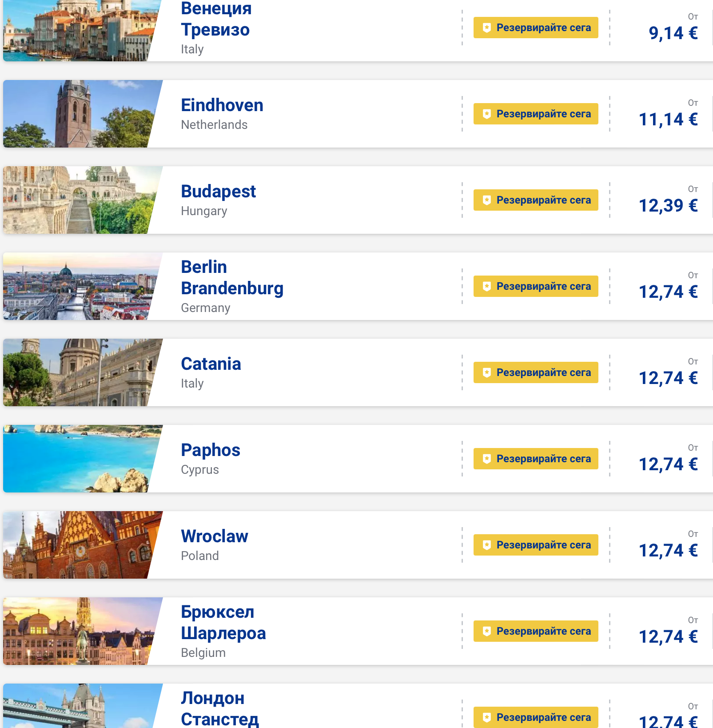
Task: Click the shield icon in Eindhoven's booking button
Action: [487, 114]
